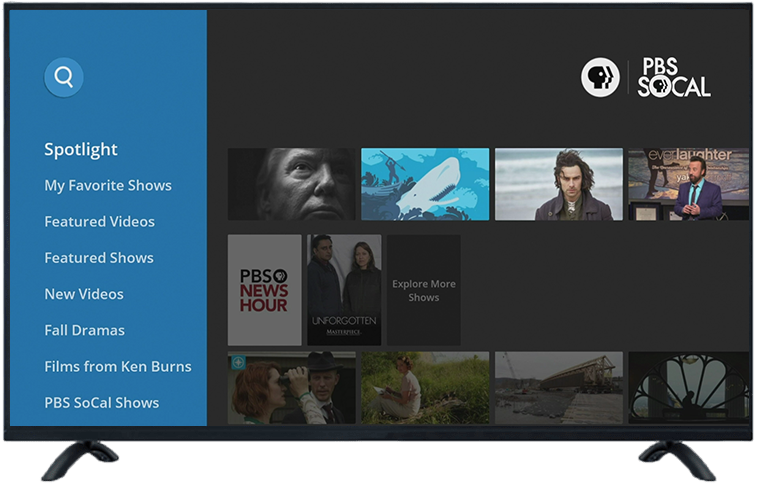This screenshot has width=758, height=487.
Task: Open My Favorite Shows section
Action: coord(108,186)
